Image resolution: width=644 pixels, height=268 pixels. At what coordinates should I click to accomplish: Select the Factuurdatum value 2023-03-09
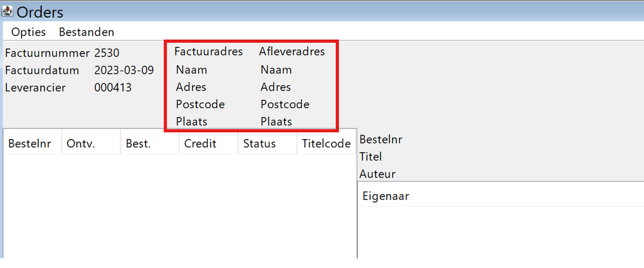point(124,70)
